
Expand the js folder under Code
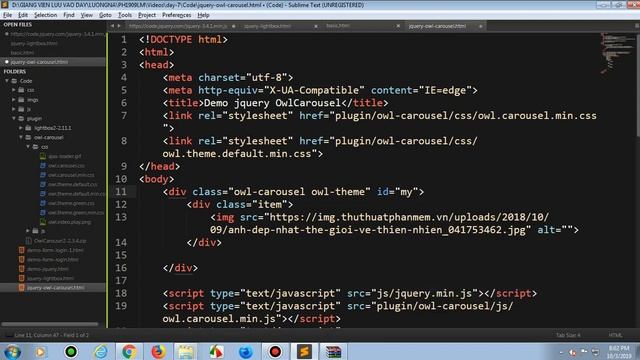click(x=13, y=109)
